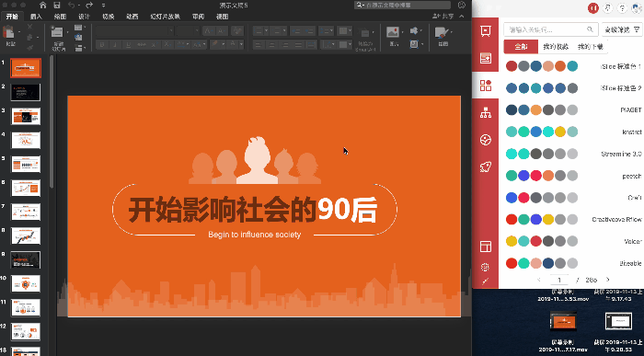The width and height of the screenshot is (644, 356).
Task: Click the new slide icon
Action: click(57, 32)
